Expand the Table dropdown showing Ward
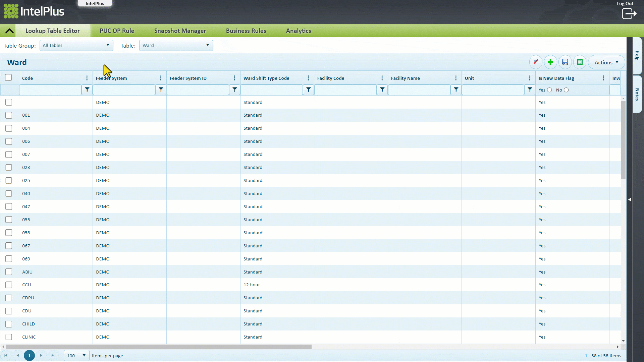 coord(176,45)
